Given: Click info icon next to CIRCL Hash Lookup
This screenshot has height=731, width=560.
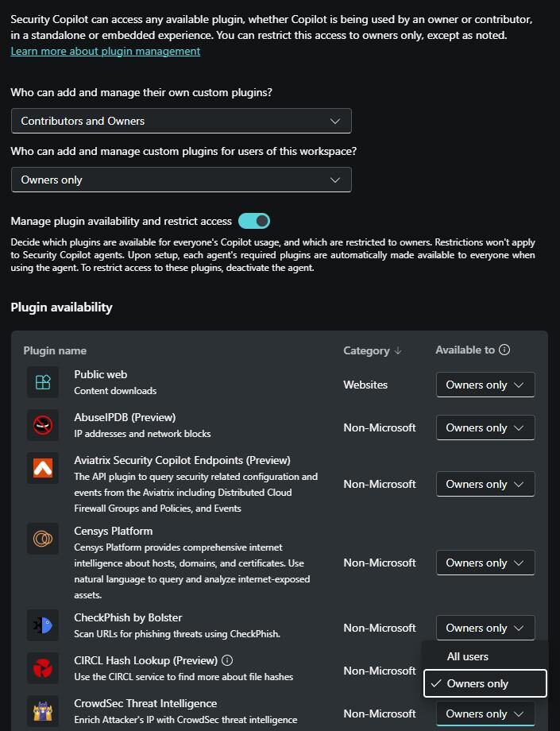Looking at the screenshot, I should (x=227, y=660).
